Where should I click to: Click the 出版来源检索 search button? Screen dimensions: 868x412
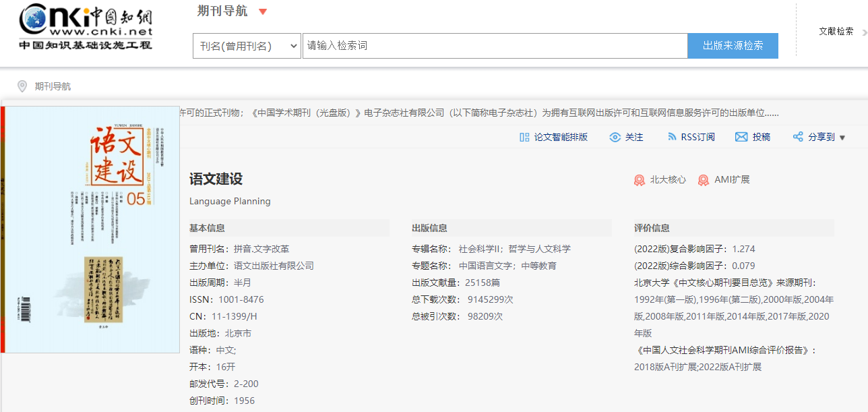[x=733, y=46]
